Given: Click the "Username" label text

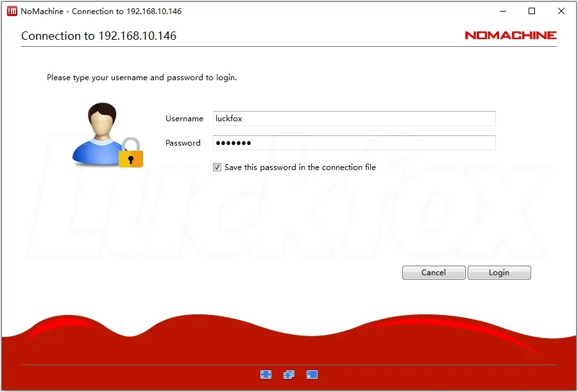Looking at the screenshot, I should [x=184, y=119].
